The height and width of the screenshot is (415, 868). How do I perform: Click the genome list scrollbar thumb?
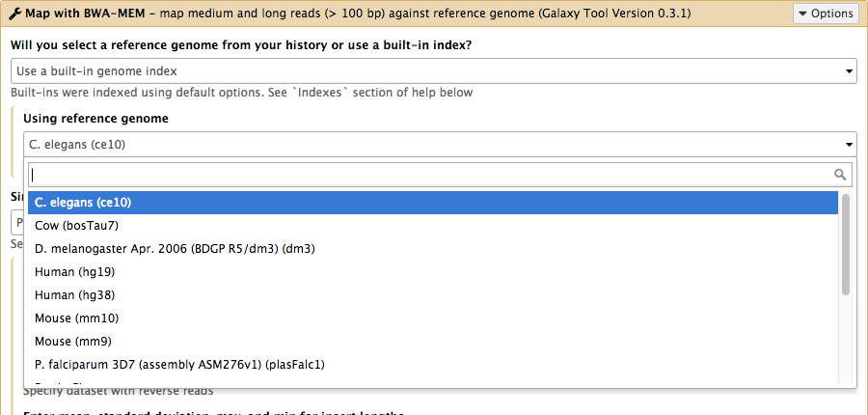point(845,244)
